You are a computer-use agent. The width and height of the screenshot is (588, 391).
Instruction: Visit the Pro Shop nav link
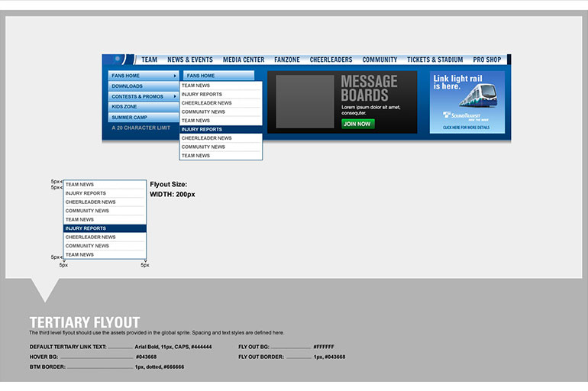click(x=486, y=60)
